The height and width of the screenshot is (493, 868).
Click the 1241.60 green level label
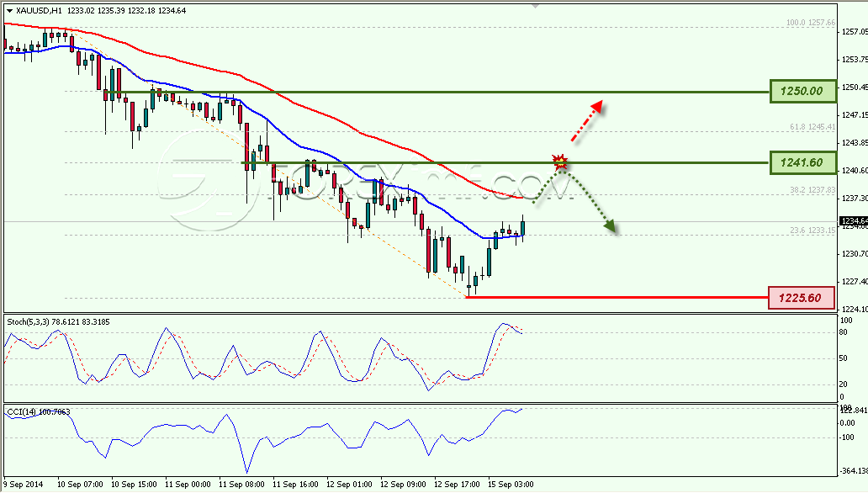(x=802, y=163)
